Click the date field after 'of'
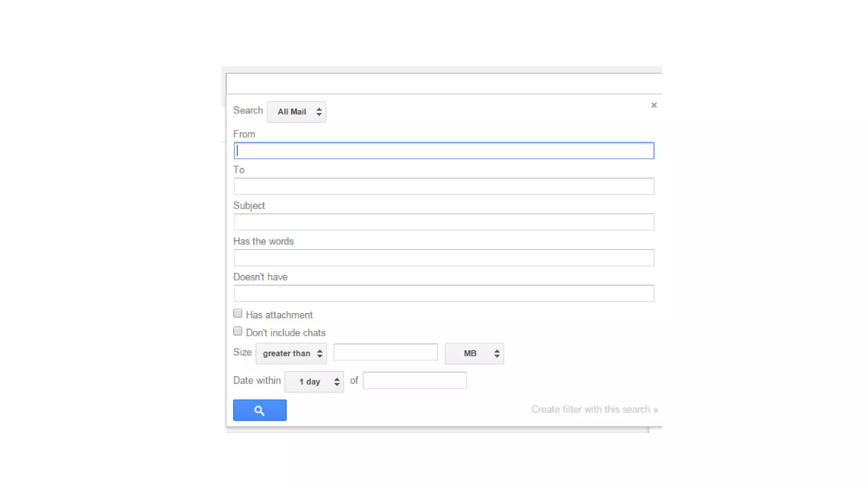868x488 pixels. click(415, 380)
